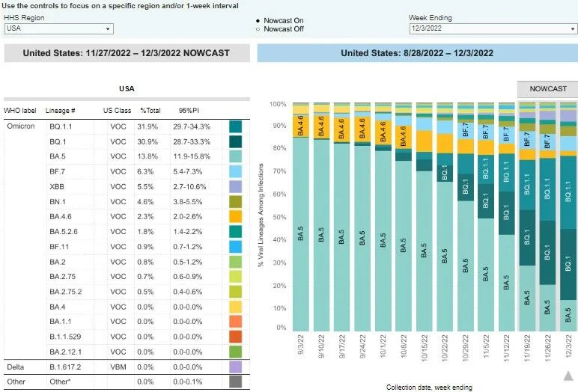Click the B.1.1.529 red-orange swatch
The height and width of the screenshot is (392, 578).
pos(236,337)
